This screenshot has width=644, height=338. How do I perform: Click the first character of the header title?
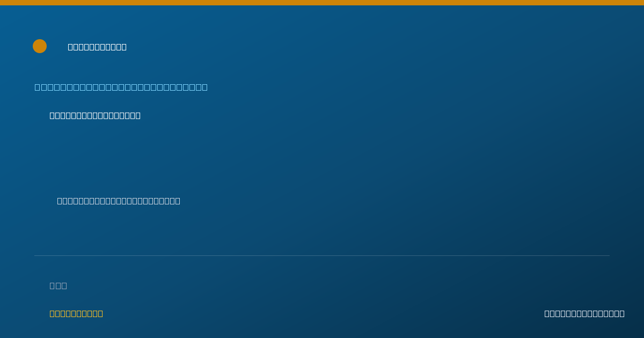tap(70, 47)
